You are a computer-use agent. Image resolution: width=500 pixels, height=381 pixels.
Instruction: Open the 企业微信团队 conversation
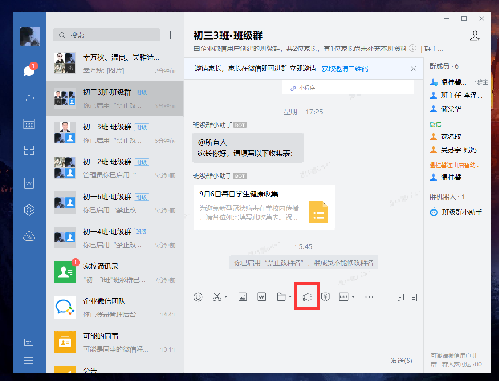tap(115, 308)
